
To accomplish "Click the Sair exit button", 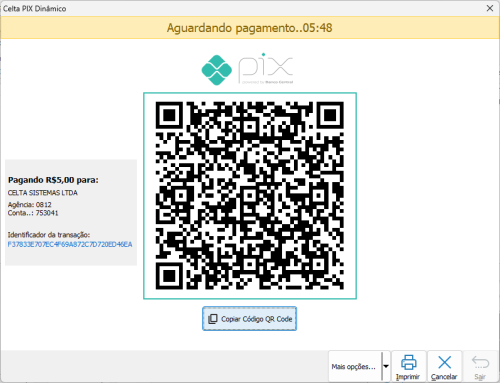I will tap(480, 367).
